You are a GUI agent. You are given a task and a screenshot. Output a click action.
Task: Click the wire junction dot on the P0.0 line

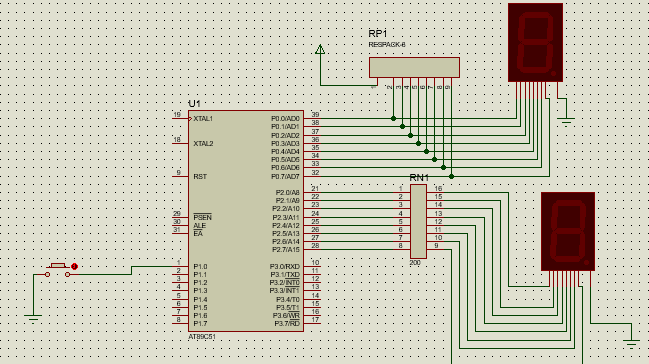coord(393,118)
